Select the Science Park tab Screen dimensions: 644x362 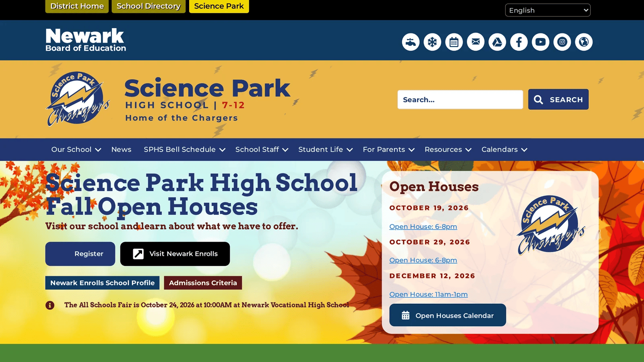click(219, 6)
